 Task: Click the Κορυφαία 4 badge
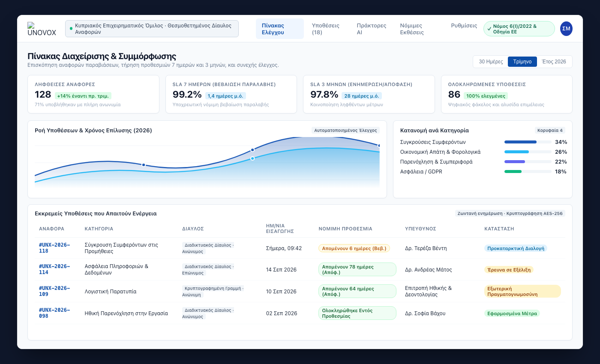tap(550, 130)
